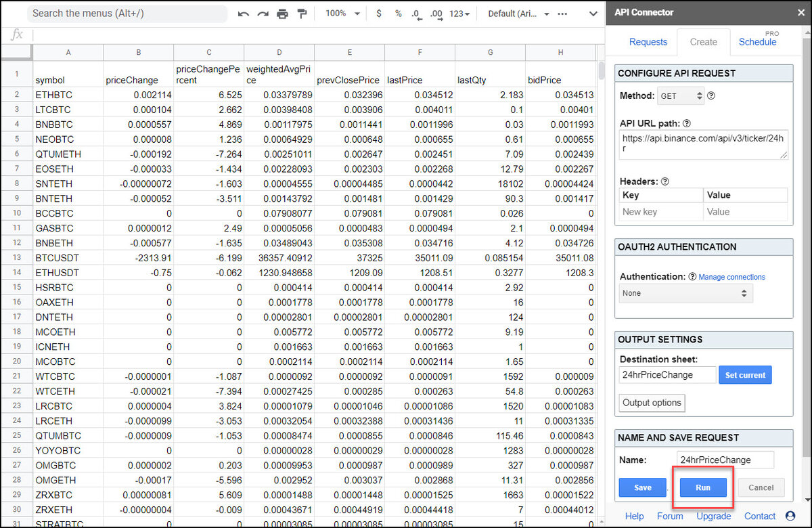This screenshot has width=812, height=528.
Task: Select the priceChange header cell
Action: click(x=138, y=74)
